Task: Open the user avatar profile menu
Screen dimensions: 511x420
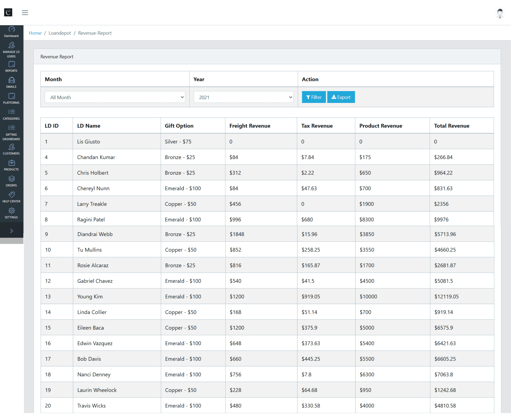Action: pos(500,13)
